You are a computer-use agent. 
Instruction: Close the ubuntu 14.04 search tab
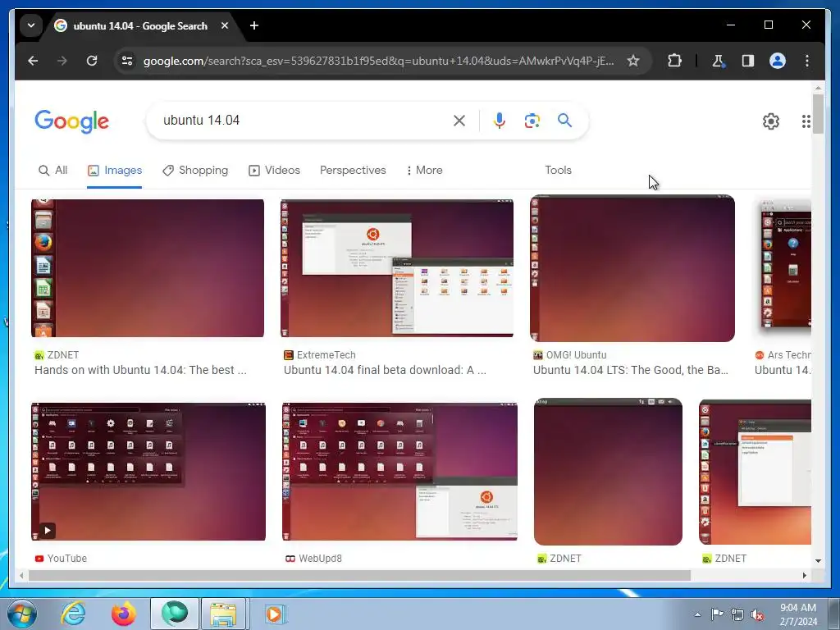(225, 25)
